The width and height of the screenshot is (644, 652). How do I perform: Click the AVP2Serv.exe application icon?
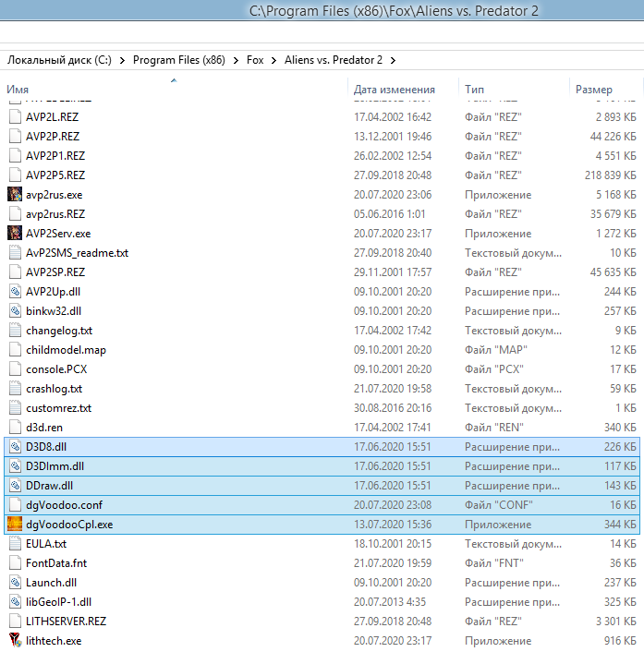(x=15, y=233)
